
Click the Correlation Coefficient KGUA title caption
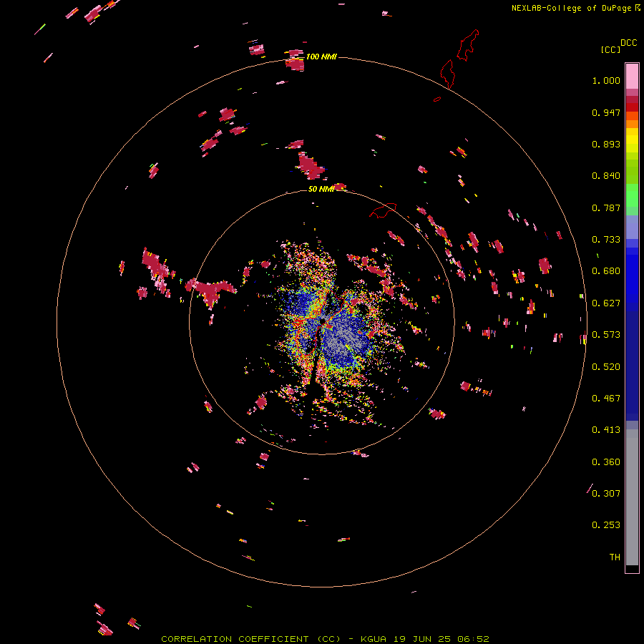click(326, 639)
